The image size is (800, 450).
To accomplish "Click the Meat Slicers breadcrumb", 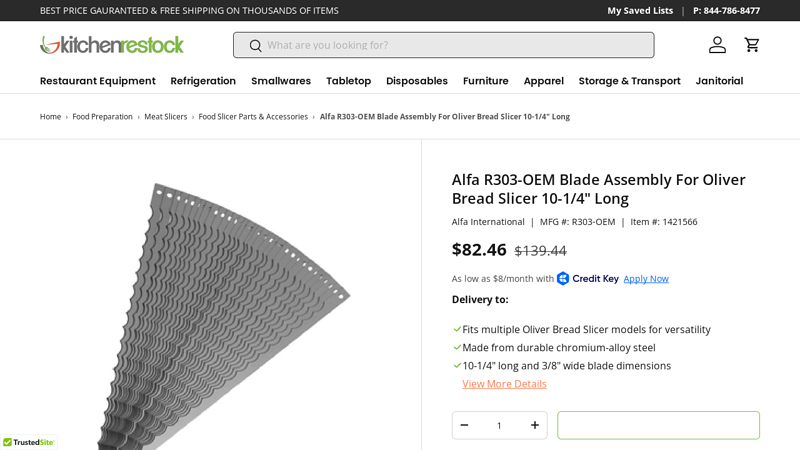I will [165, 117].
